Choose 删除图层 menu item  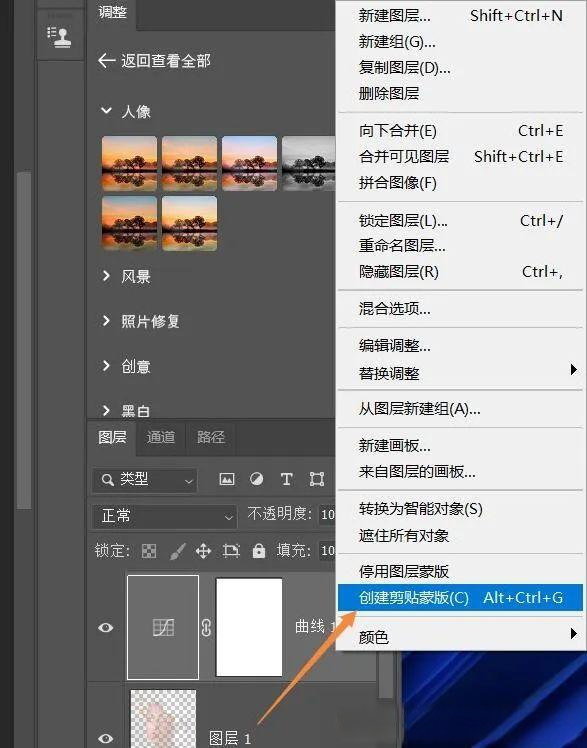[x=460, y=94]
